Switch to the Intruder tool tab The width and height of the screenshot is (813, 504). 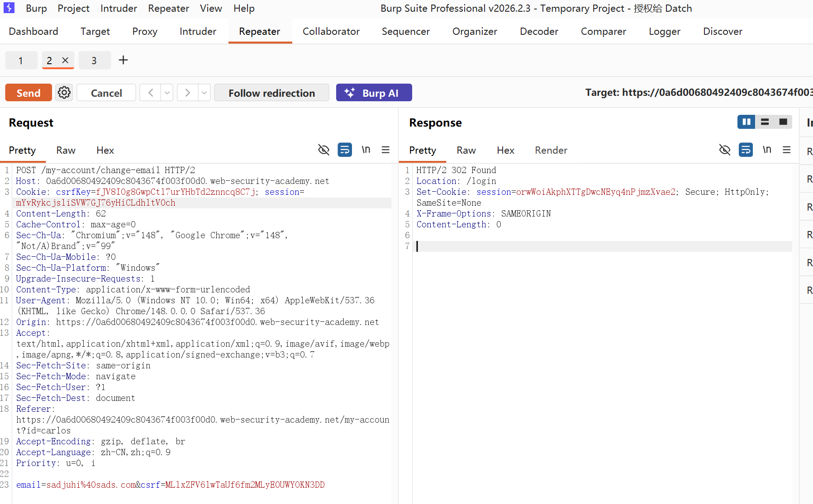tap(198, 31)
